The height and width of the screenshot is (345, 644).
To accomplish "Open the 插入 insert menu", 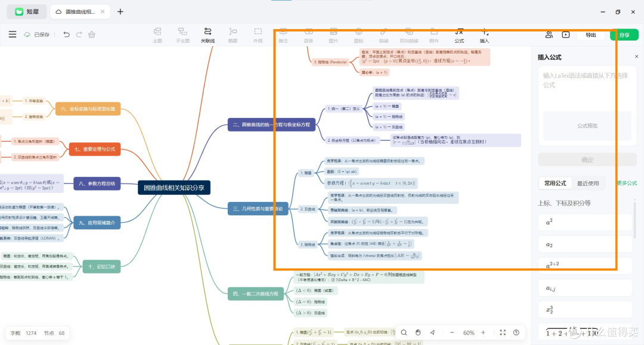I will pos(485,35).
